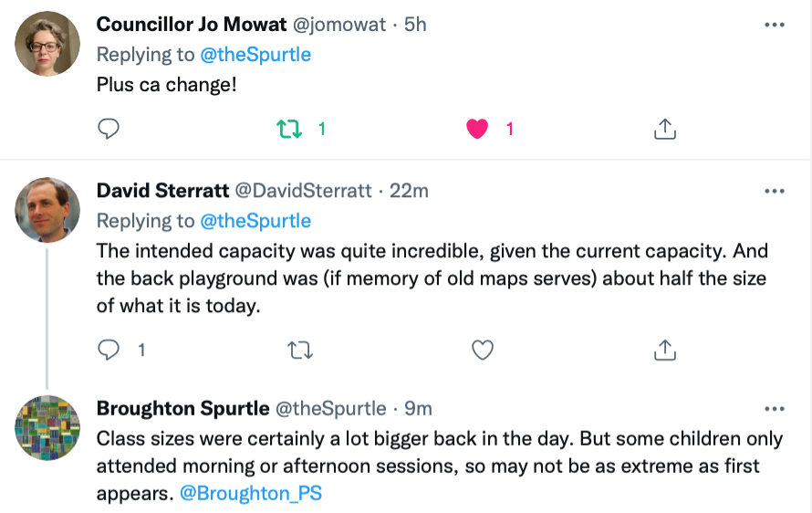Screen dimensions: 812x513
Task: Retweet David Sterratt's tweet
Action: [300, 351]
